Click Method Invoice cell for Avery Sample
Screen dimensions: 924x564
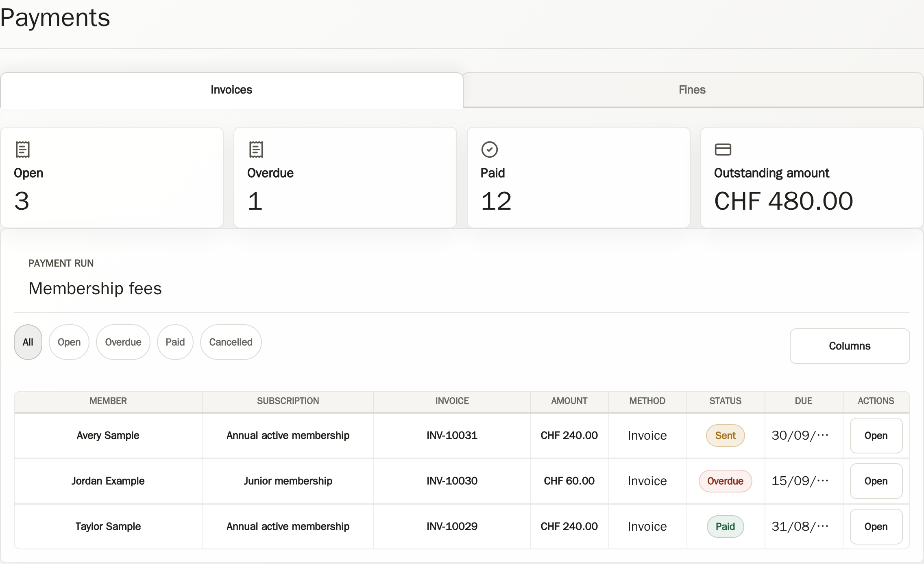tap(647, 436)
